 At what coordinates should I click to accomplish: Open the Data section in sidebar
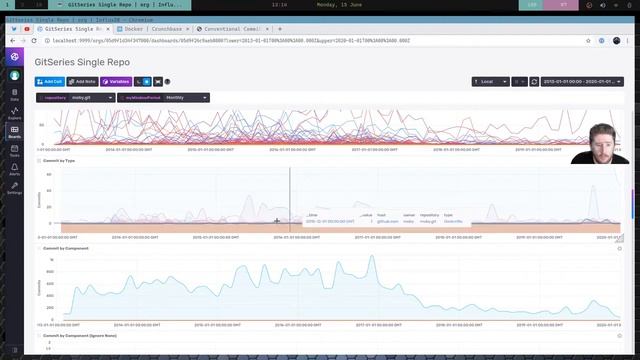click(x=14, y=95)
